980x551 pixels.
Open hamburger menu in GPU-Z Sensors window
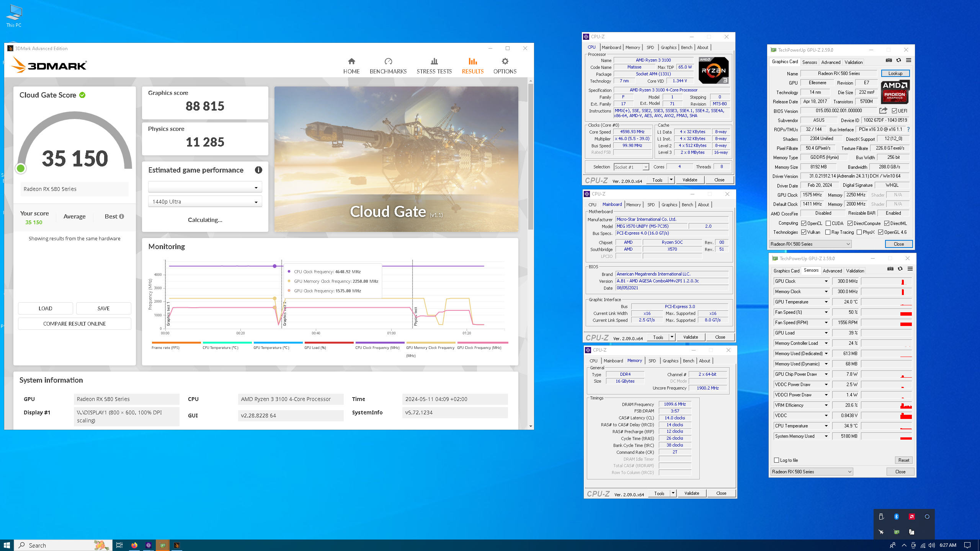click(910, 269)
